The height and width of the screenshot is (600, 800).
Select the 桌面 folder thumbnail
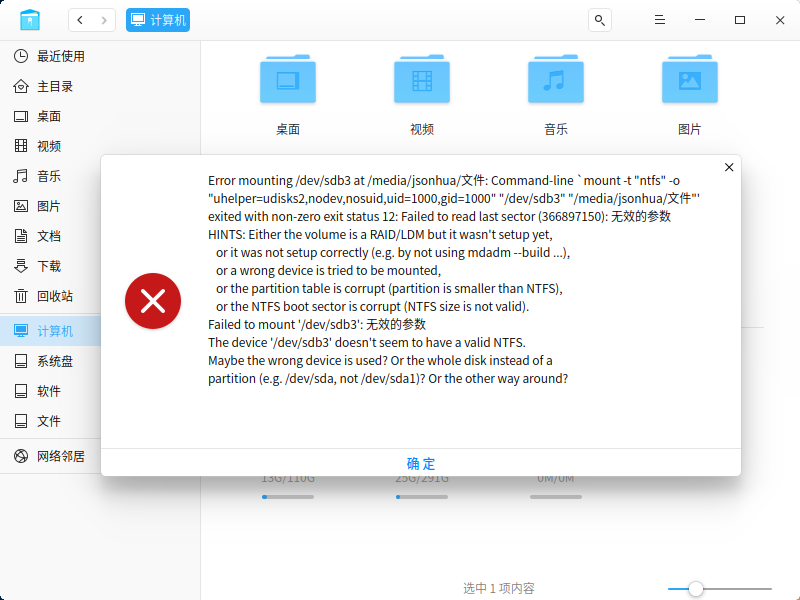(x=288, y=79)
